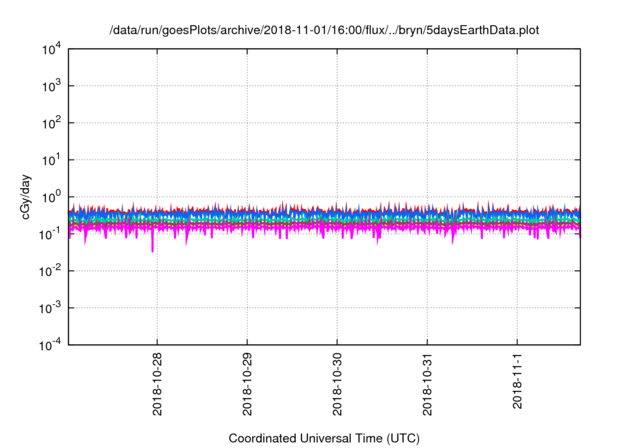Viewport: 640px width, 448px height.
Task: Click the 10^1 y-axis tick label
Action: pos(52,160)
